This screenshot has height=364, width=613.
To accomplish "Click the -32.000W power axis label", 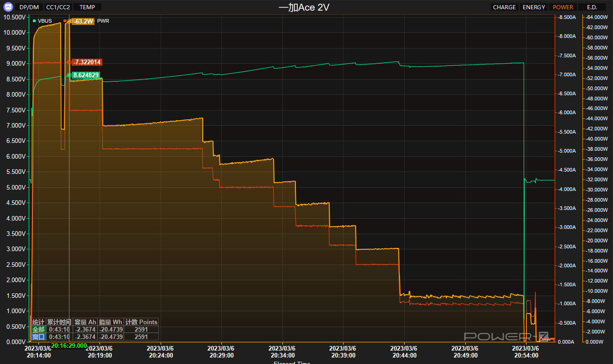I will [596, 179].
